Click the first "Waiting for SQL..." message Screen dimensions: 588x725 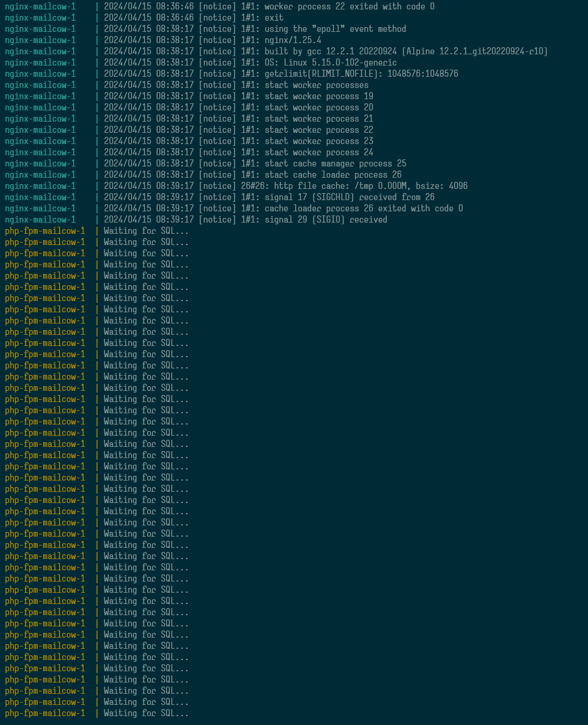pyautogui.click(x=146, y=231)
